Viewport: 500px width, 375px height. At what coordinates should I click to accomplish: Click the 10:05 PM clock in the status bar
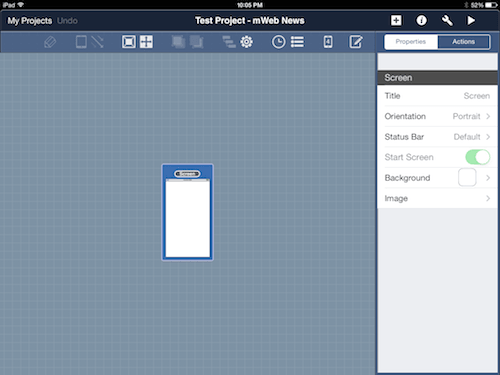pyautogui.click(x=250, y=5)
